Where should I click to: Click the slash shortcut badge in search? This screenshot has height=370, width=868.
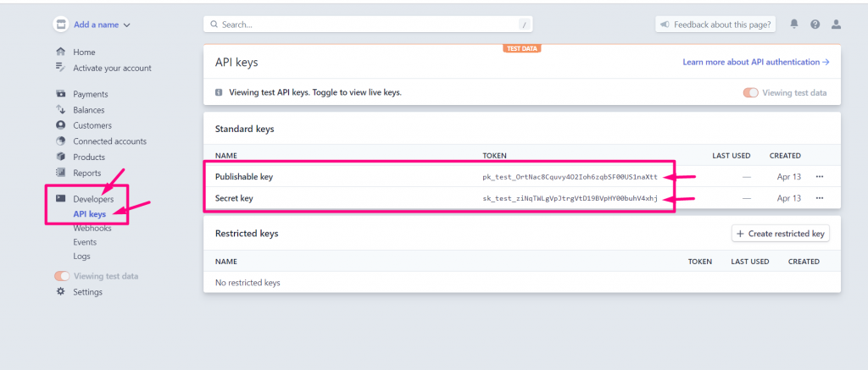(524, 25)
